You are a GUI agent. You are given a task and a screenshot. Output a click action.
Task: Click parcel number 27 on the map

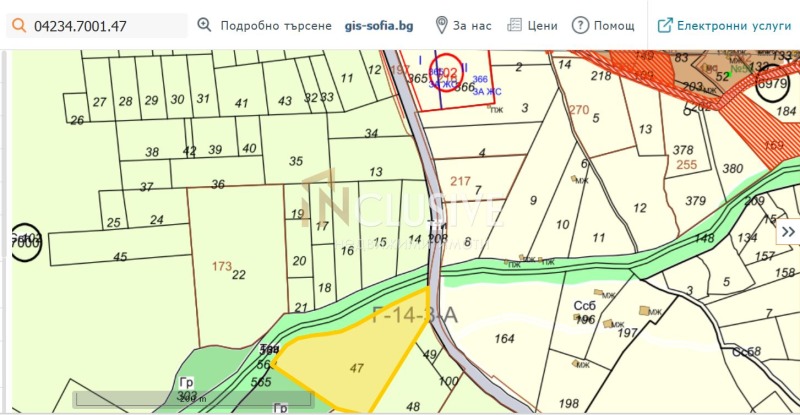pos(99,102)
